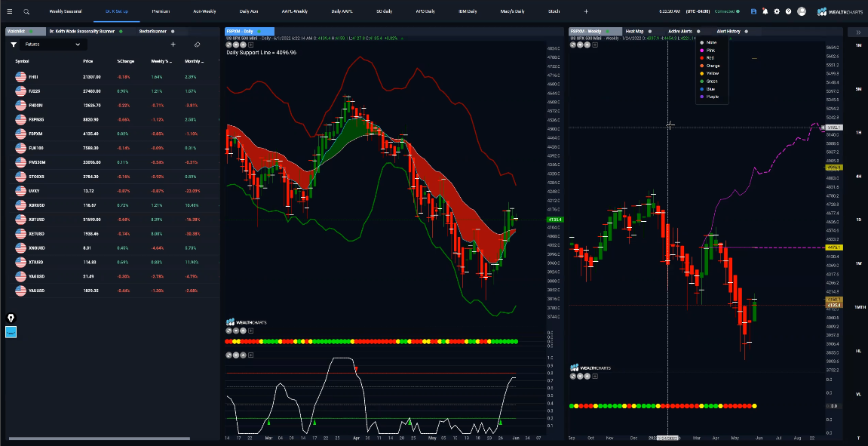This screenshot has height=446, width=868.
Task: Click the search magnifier icon
Action: (x=26, y=11)
